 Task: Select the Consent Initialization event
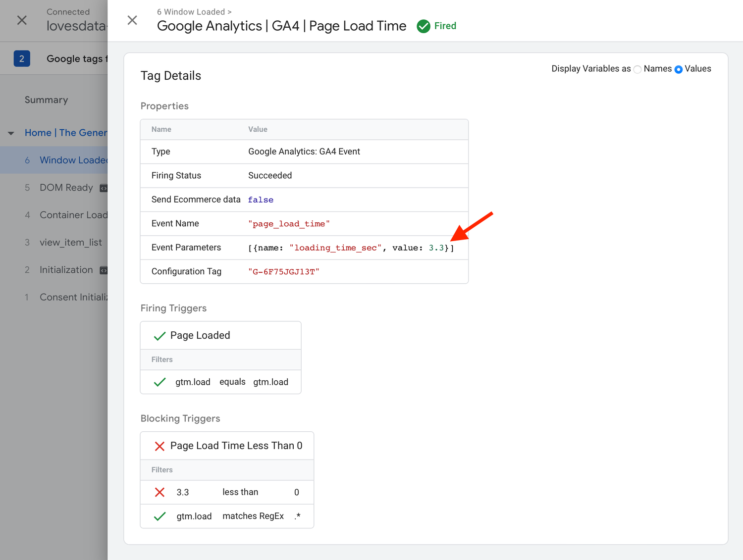(x=73, y=297)
